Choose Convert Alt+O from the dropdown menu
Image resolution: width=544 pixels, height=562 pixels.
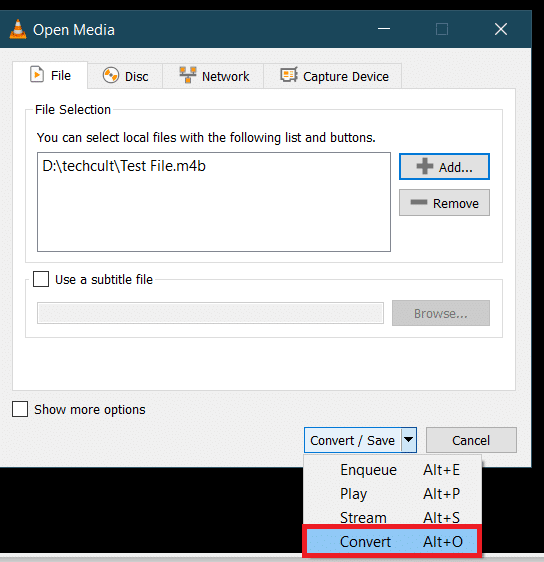[x=392, y=542]
